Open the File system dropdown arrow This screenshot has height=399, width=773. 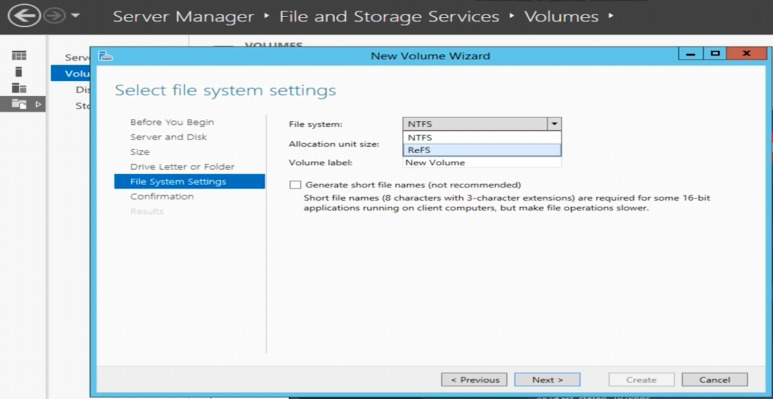coord(554,124)
